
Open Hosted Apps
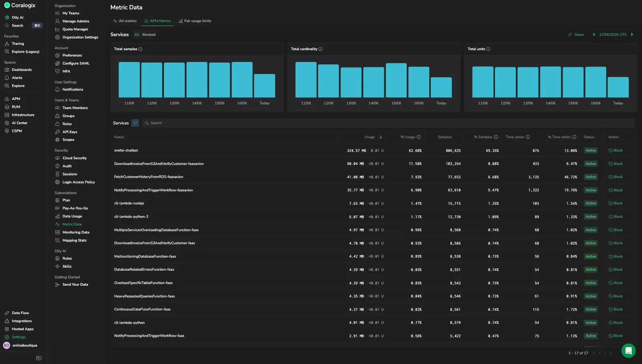pyautogui.click(x=22, y=329)
